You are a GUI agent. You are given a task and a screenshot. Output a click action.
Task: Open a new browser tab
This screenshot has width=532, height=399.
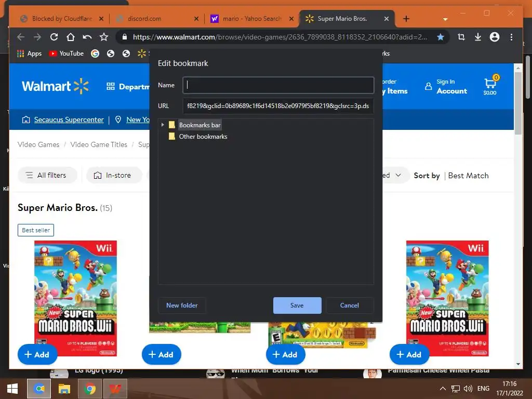tap(406, 19)
